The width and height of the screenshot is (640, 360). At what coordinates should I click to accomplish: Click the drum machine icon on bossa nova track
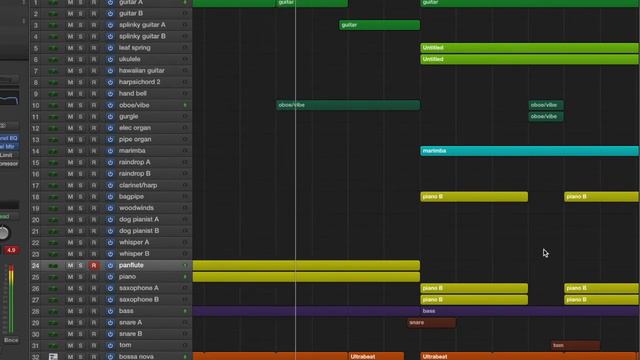pos(53,357)
